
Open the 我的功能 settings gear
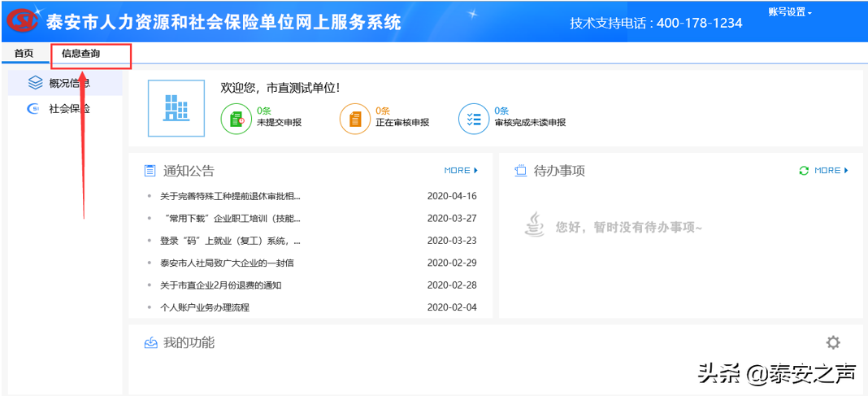pyautogui.click(x=832, y=342)
